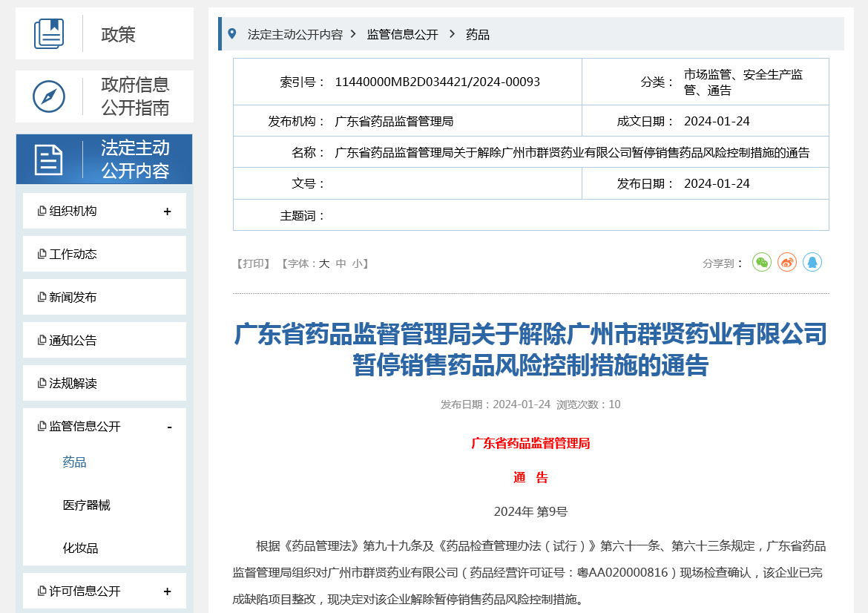Click the red 广东省药品监督管理局 heading
868x613 pixels.
coord(530,443)
